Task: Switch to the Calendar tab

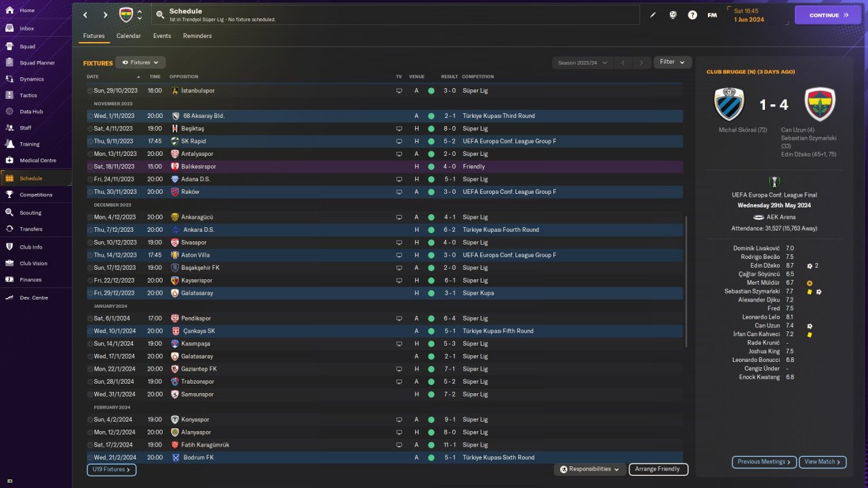Action: [x=129, y=36]
